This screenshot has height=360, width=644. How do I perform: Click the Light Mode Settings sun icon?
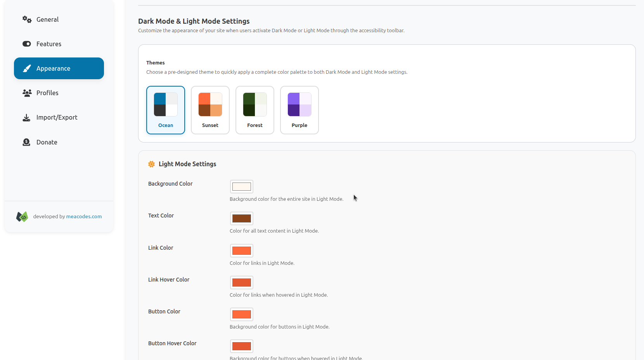pos(151,164)
